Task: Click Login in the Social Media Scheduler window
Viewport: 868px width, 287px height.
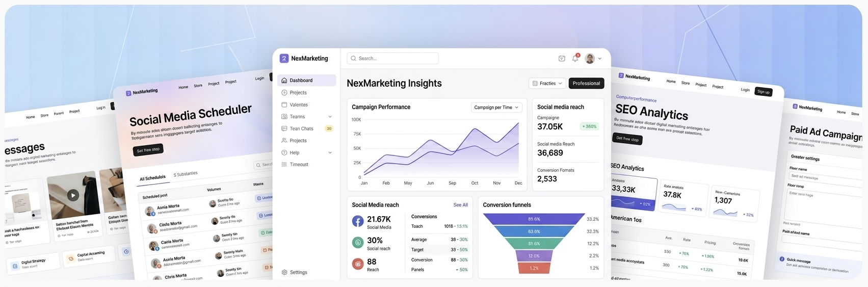Action: click(x=259, y=79)
